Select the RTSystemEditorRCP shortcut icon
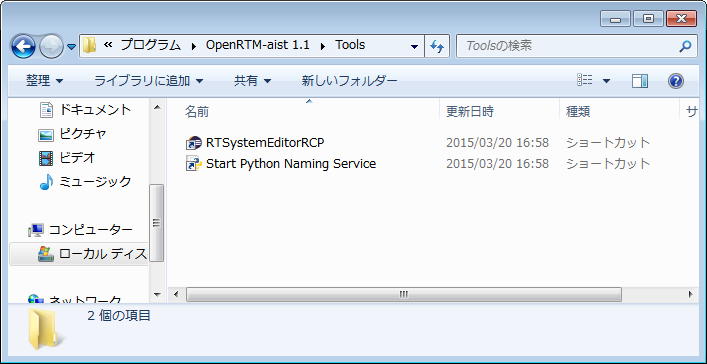The image size is (707, 364). 193,143
